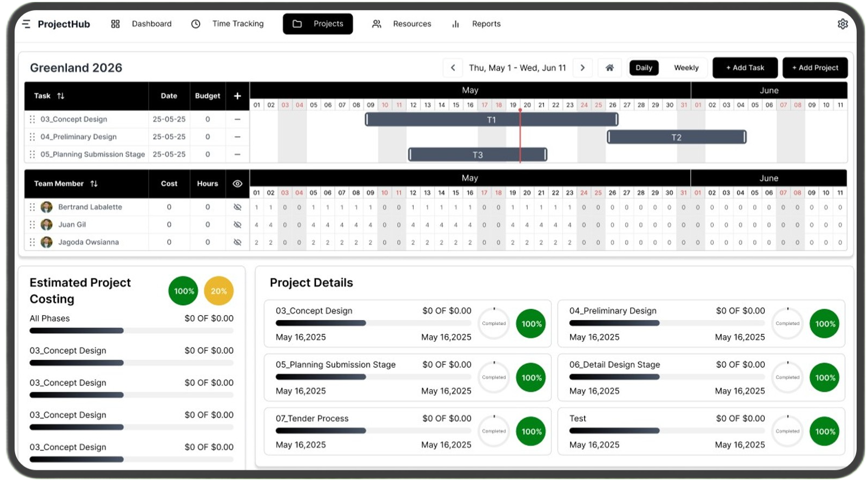Click the Add Task button
Image resolution: width=868 pixels, height=480 pixels.
pyautogui.click(x=745, y=68)
